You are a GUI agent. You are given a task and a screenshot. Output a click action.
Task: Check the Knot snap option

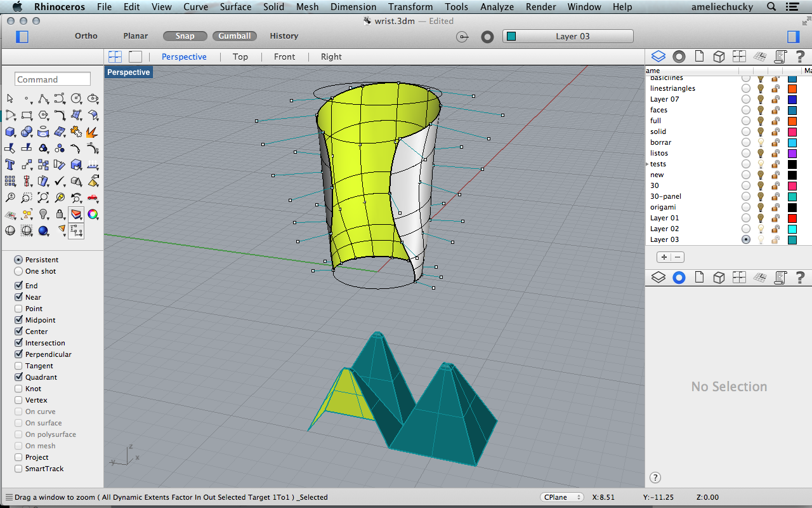pyautogui.click(x=19, y=389)
